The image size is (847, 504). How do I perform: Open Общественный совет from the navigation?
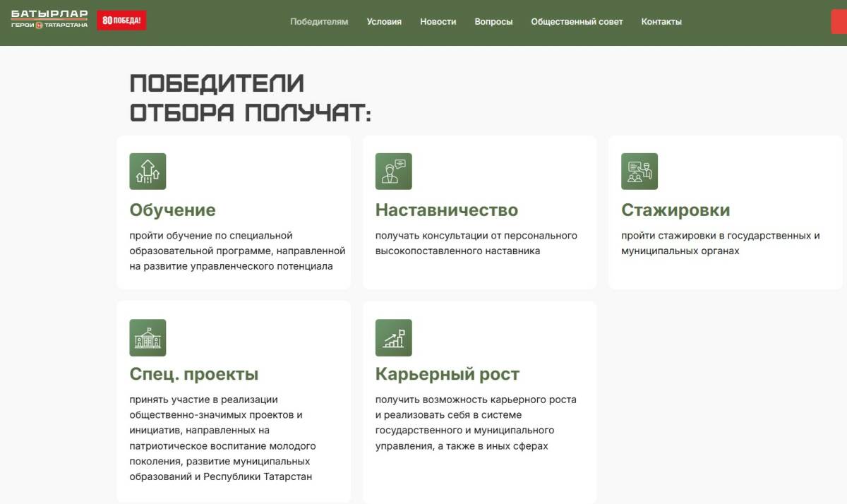coord(577,22)
